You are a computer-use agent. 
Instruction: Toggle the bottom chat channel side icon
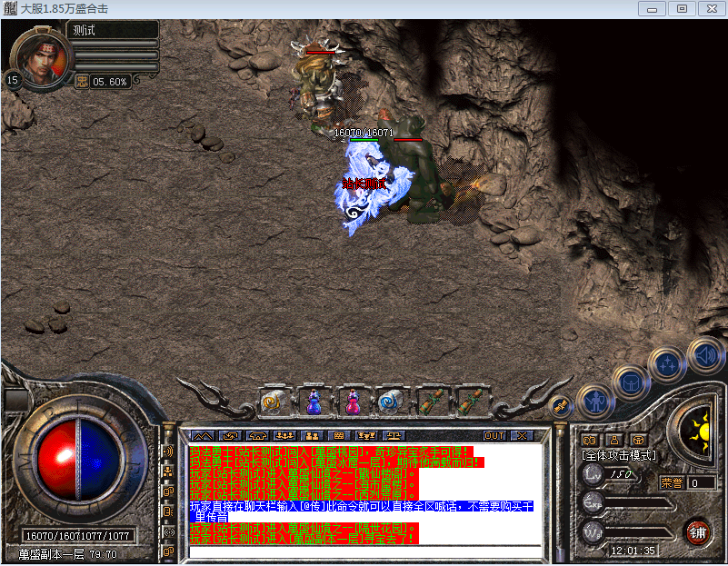168,552
